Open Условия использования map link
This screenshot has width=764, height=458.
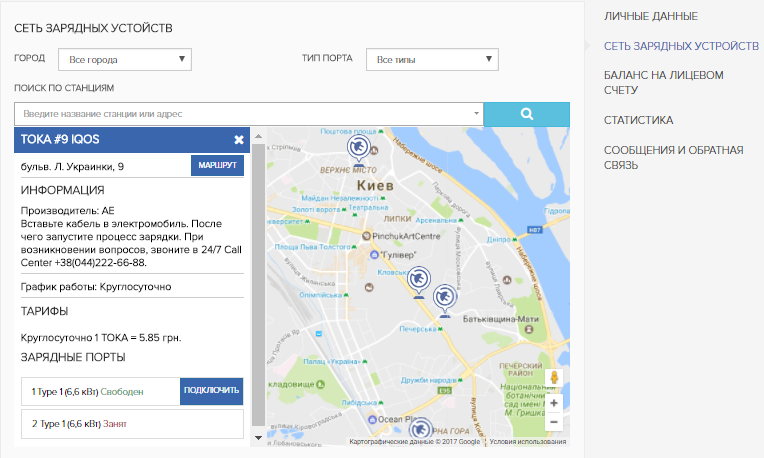[x=527, y=441]
